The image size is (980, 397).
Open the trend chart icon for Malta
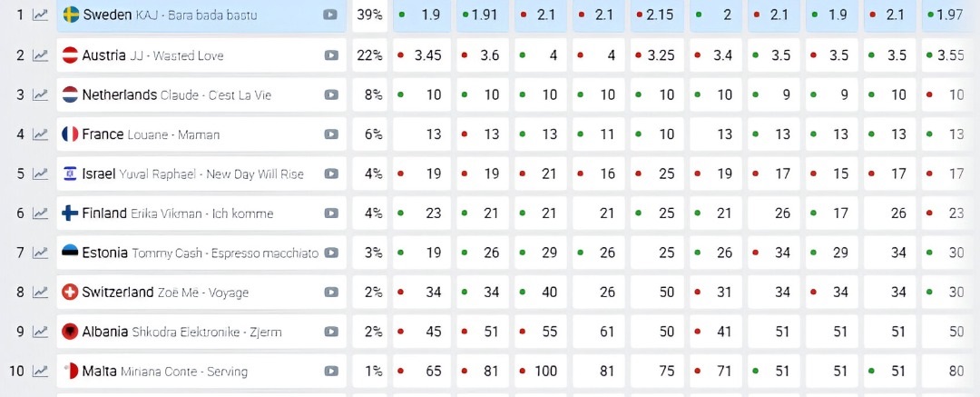(x=41, y=372)
